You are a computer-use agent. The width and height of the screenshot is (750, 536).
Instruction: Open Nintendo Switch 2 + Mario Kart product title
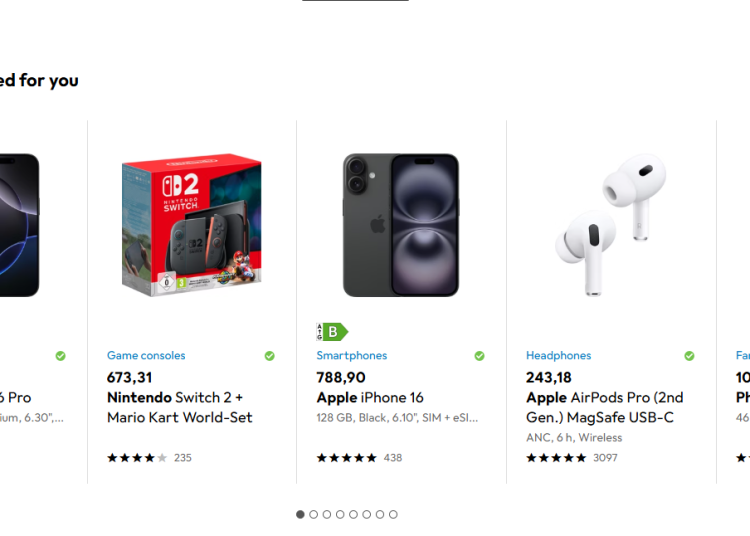[x=180, y=407]
